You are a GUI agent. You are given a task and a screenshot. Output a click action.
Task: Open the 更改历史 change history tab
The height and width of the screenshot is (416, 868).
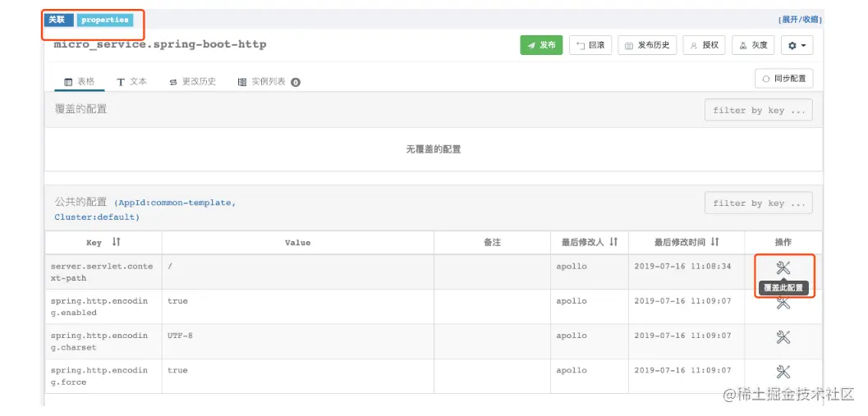193,82
